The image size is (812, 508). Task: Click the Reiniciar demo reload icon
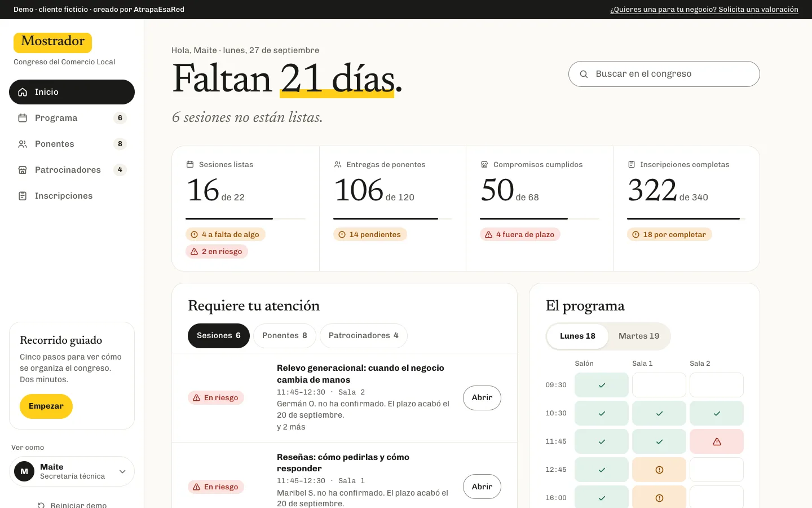coord(41,505)
